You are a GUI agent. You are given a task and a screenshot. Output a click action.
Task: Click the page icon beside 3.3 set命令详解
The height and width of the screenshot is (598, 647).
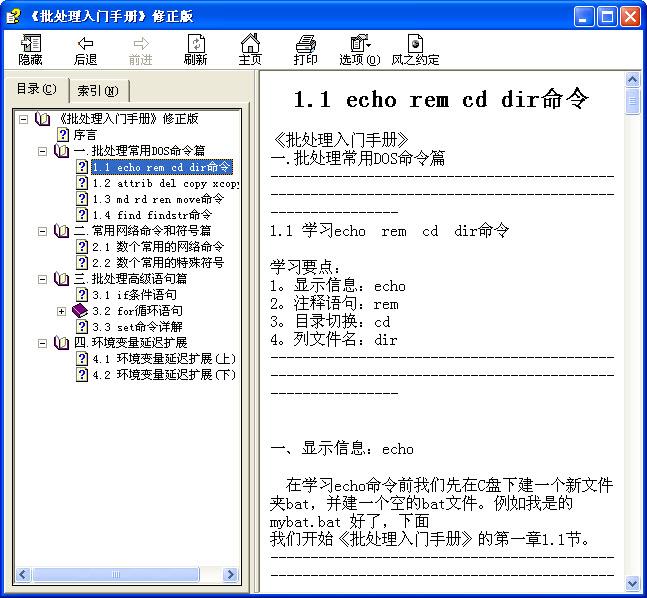tap(82, 327)
